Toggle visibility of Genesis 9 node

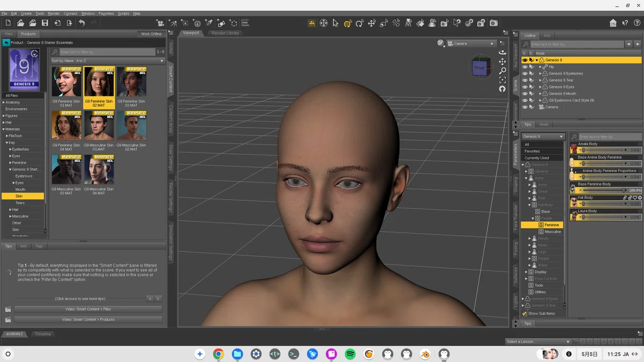(x=525, y=60)
